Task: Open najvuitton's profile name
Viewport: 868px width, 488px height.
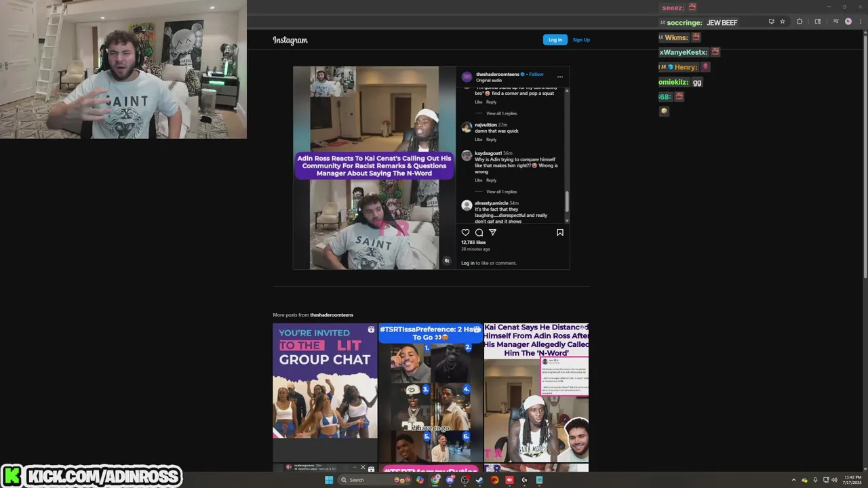Action: (486, 125)
